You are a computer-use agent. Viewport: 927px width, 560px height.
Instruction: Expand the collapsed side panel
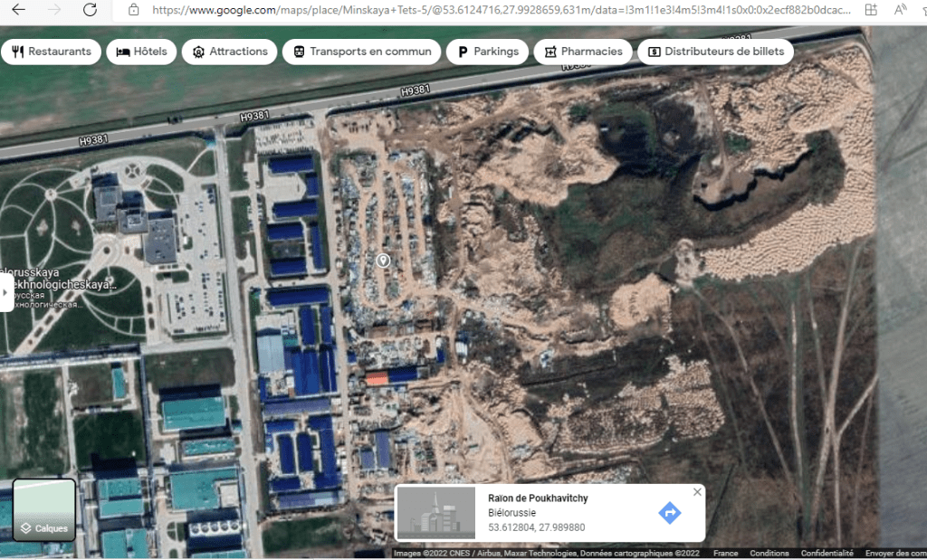6,293
